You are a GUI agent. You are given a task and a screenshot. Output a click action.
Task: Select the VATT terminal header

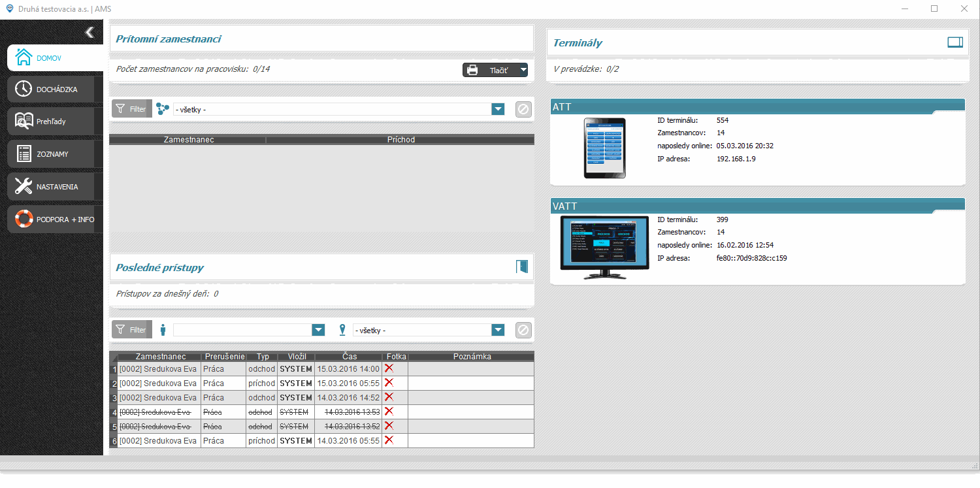[x=758, y=206]
